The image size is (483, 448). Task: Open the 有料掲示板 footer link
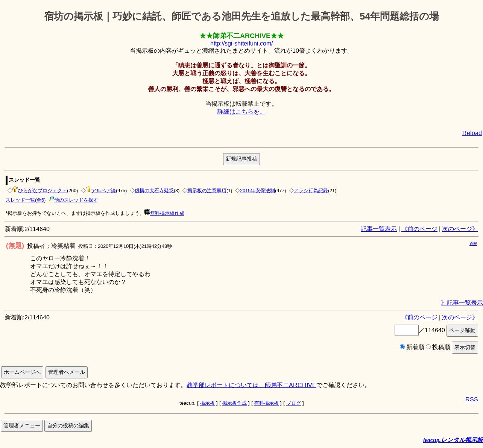tap(266, 403)
